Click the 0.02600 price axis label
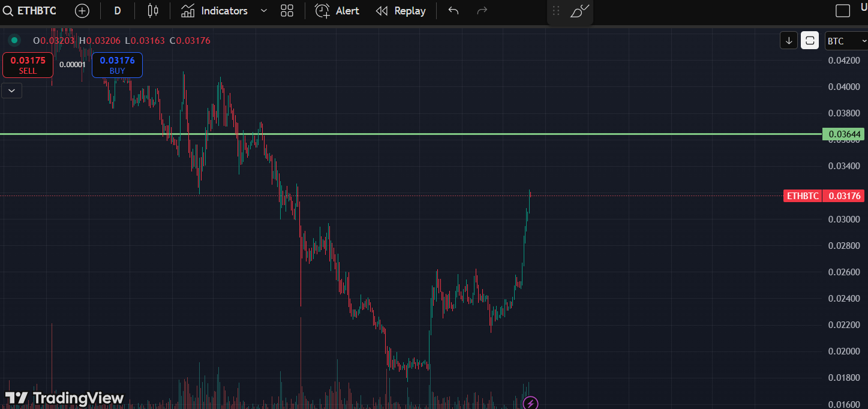The height and width of the screenshot is (409, 868). pyautogui.click(x=844, y=272)
